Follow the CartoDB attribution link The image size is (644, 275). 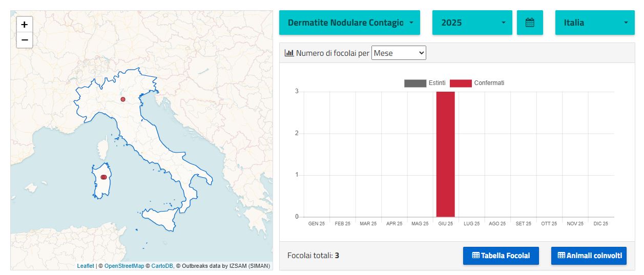pos(162,266)
